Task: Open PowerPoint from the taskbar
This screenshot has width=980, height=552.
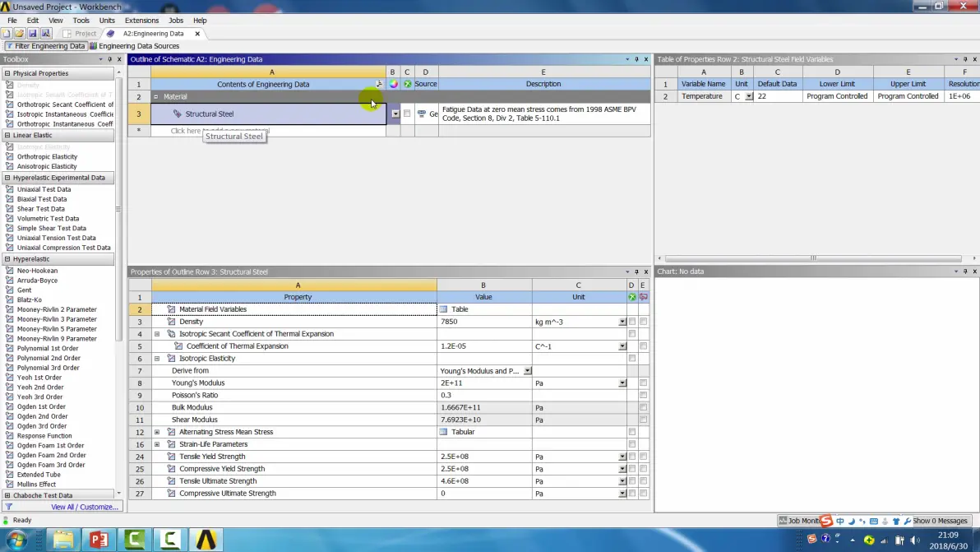Action: (99, 539)
